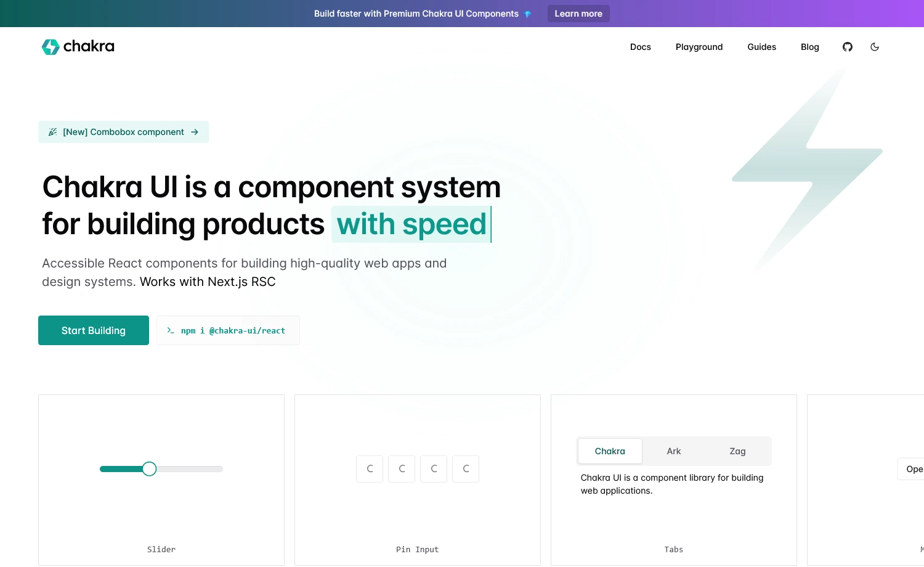Image resolution: width=924 pixels, height=567 pixels.
Task: Open Chakra's GitHub via the GitHub icon
Action: pos(847,47)
